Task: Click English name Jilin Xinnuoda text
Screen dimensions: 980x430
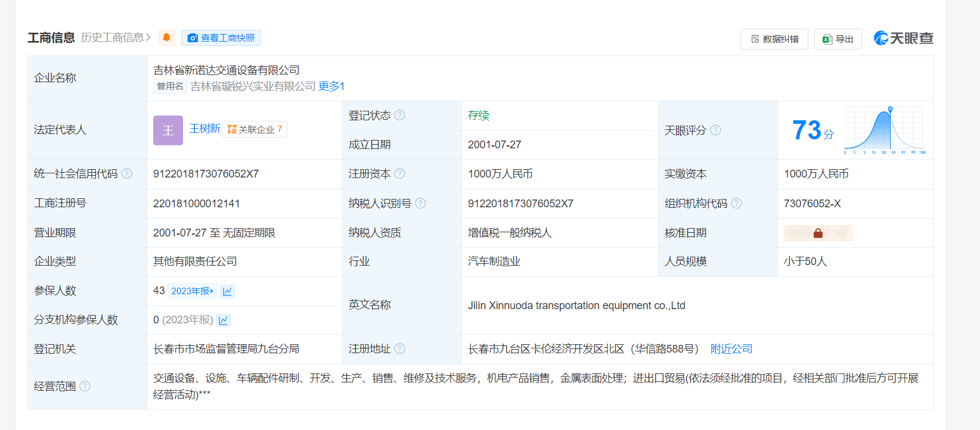Action: (x=576, y=306)
